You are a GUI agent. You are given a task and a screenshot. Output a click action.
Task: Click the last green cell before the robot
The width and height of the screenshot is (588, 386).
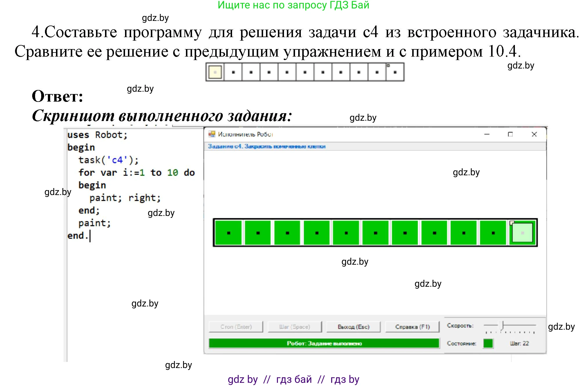click(x=493, y=233)
